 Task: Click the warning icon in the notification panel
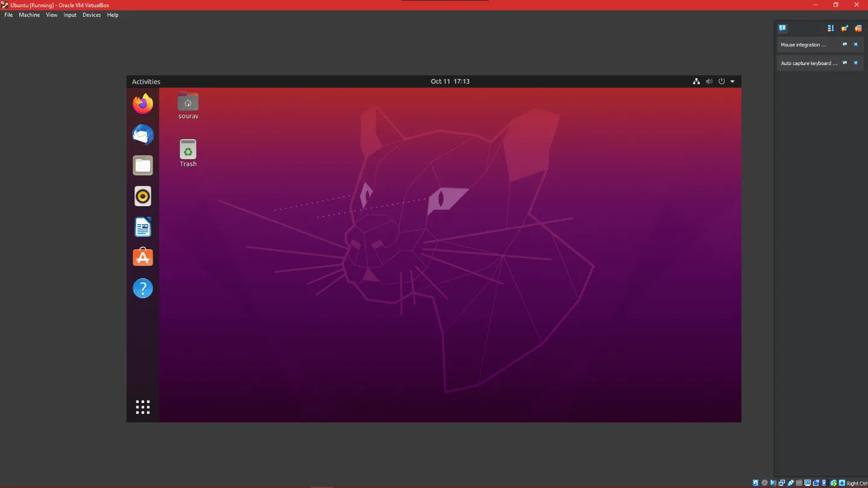point(782,28)
